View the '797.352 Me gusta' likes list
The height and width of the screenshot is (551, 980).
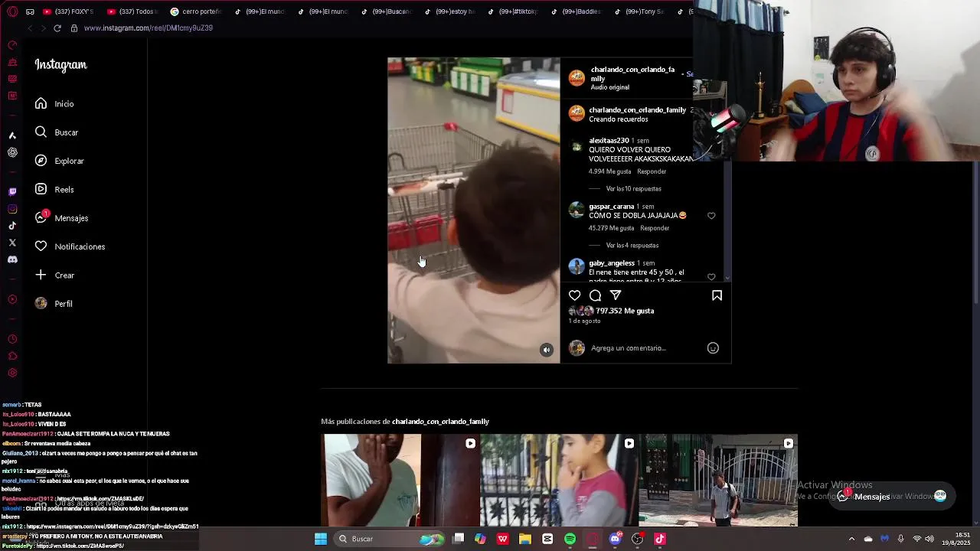625,311
